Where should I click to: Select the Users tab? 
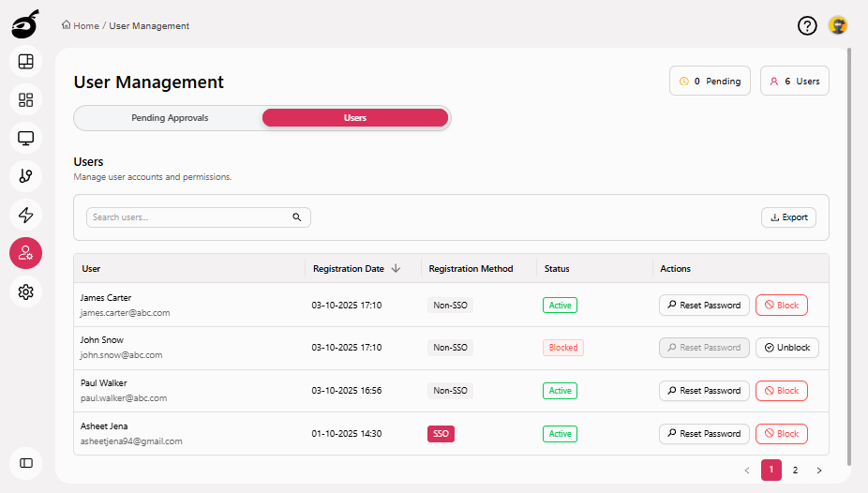[355, 118]
